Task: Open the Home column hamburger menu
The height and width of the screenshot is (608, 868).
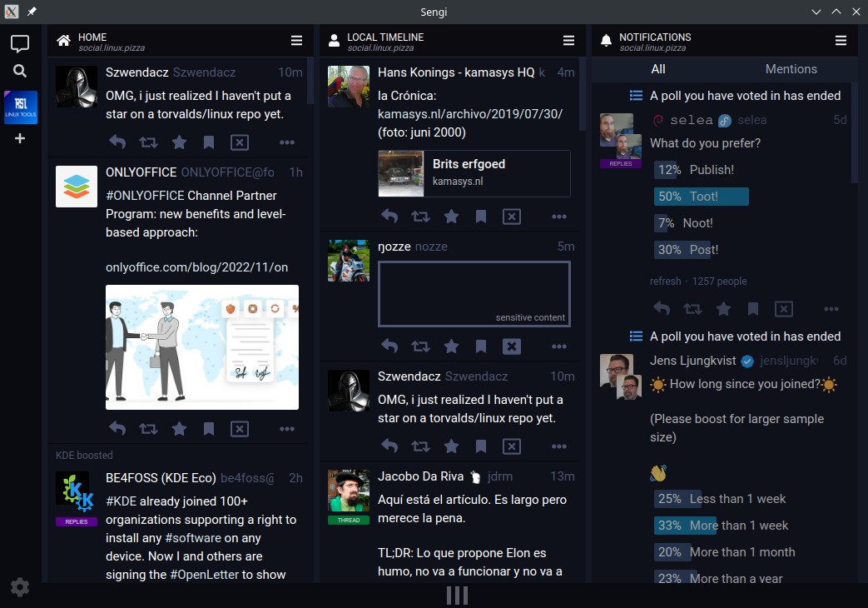Action: click(297, 41)
